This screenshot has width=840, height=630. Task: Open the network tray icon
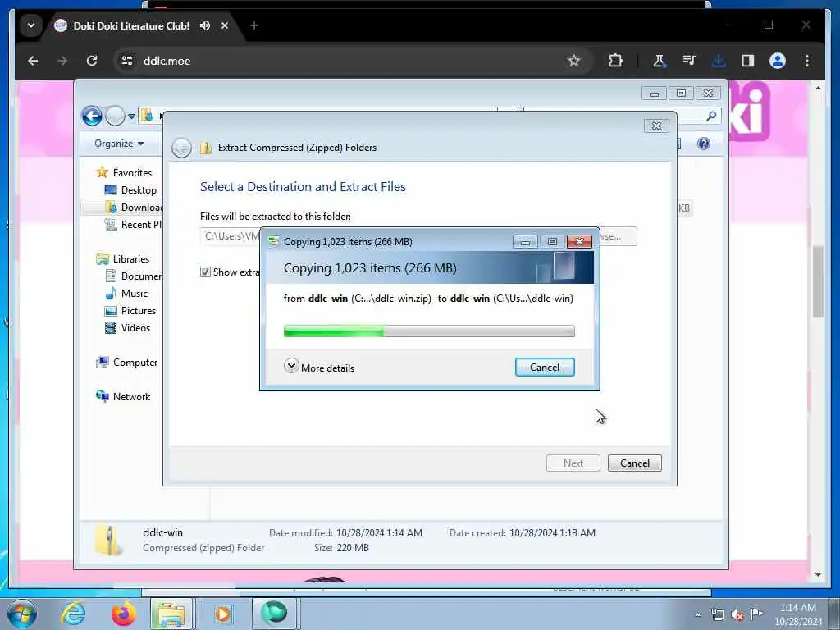(717, 614)
